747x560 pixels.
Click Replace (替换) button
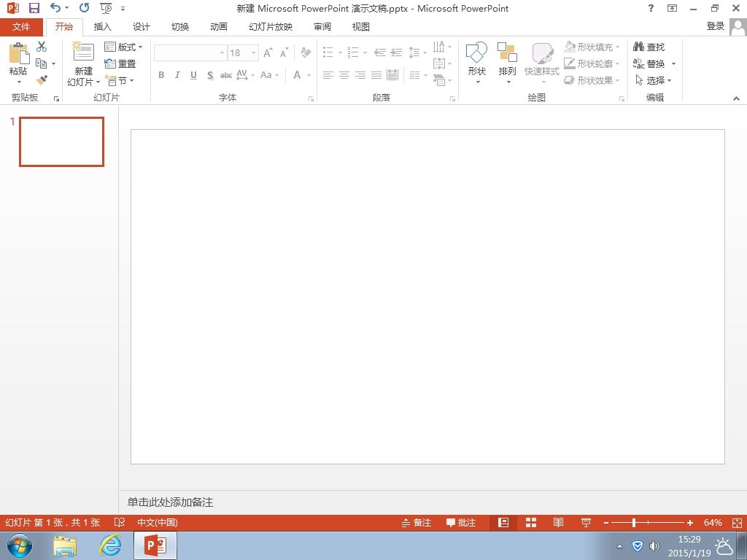click(649, 63)
